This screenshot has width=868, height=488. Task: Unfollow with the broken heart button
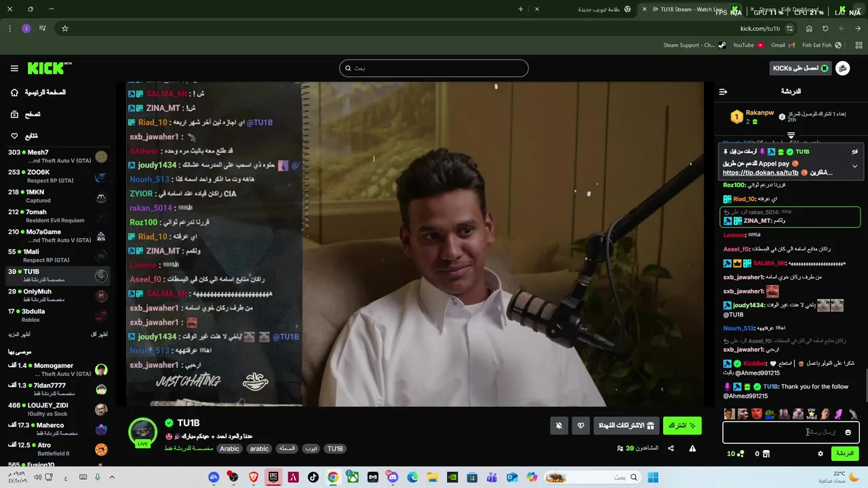pyautogui.click(x=580, y=426)
